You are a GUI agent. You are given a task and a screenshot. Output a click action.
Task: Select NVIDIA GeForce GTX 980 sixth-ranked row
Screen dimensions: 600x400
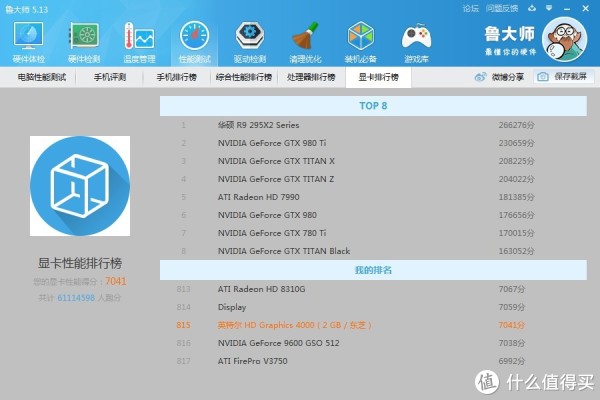373,215
